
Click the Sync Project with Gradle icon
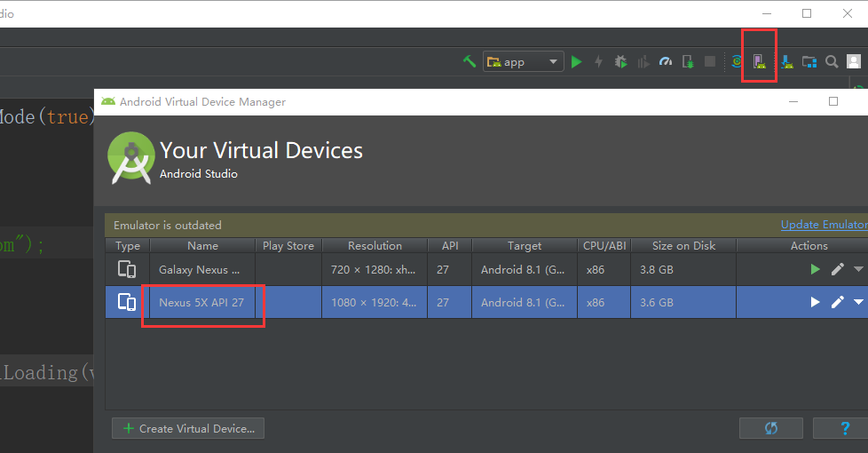tap(737, 61)
